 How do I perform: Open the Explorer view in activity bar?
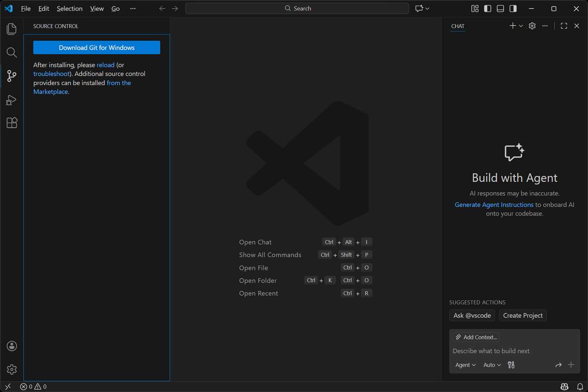[x=12, y=29]
